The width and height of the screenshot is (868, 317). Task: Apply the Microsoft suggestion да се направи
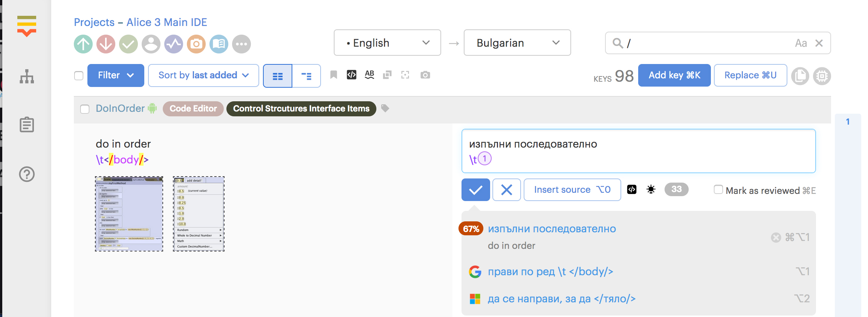(x=562, y=299)
